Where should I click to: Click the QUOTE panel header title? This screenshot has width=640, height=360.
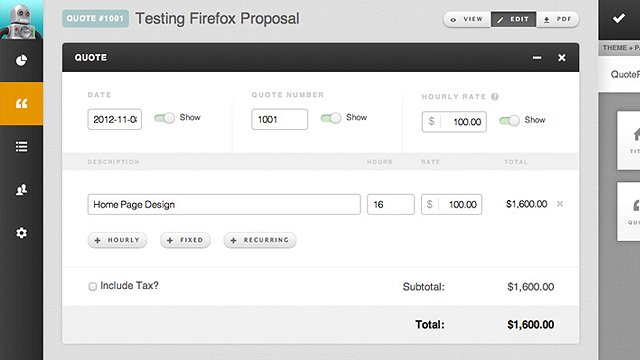(x=91, y=58)
